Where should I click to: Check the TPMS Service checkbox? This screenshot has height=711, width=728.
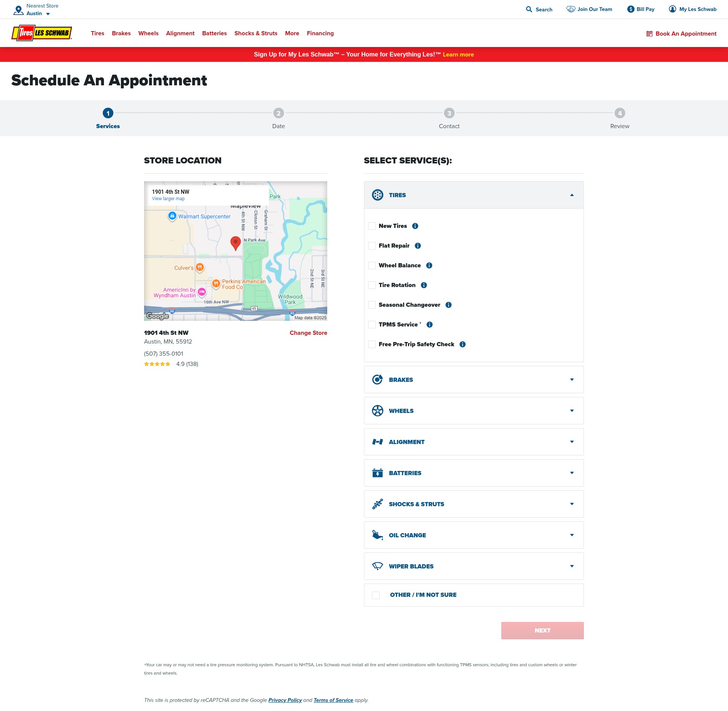tap(372, 325)
